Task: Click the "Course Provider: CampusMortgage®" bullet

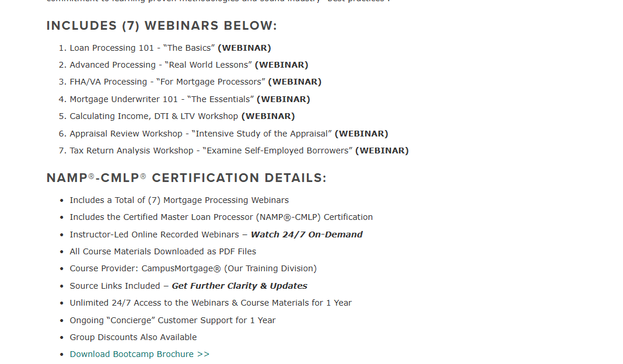Action: pyautogui.click(x=193, y=269)
